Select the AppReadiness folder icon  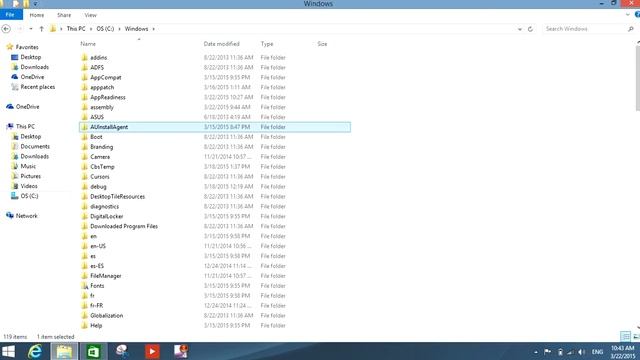pos(84,97)
